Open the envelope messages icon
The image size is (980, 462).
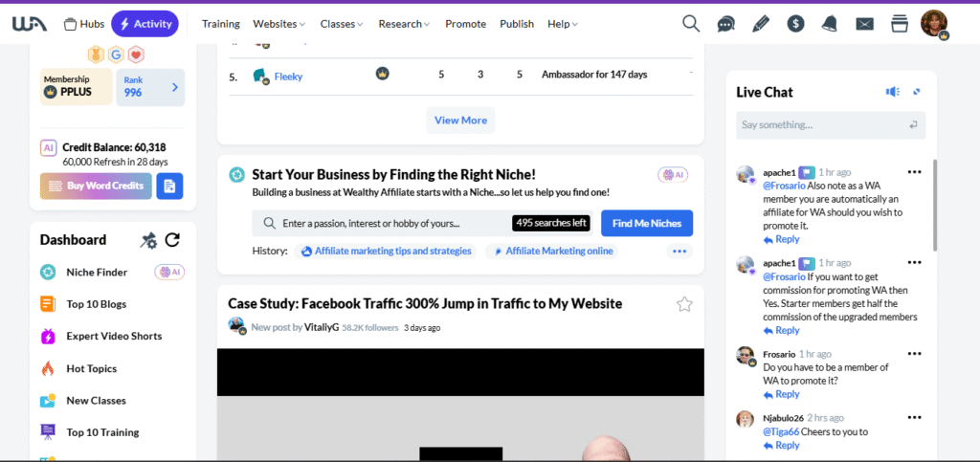pos(864,24)
